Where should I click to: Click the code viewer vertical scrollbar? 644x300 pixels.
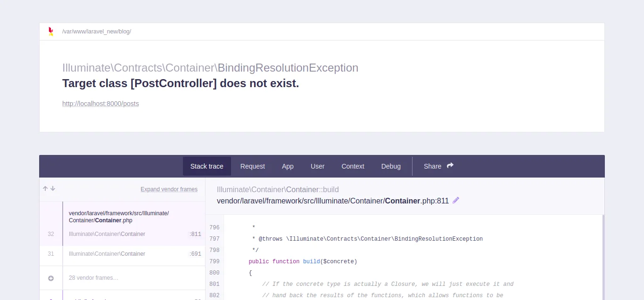point(603,257)
